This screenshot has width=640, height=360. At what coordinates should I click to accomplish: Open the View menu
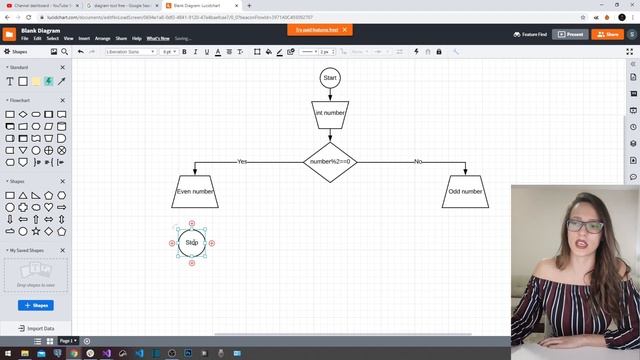(x=68, y=38)
